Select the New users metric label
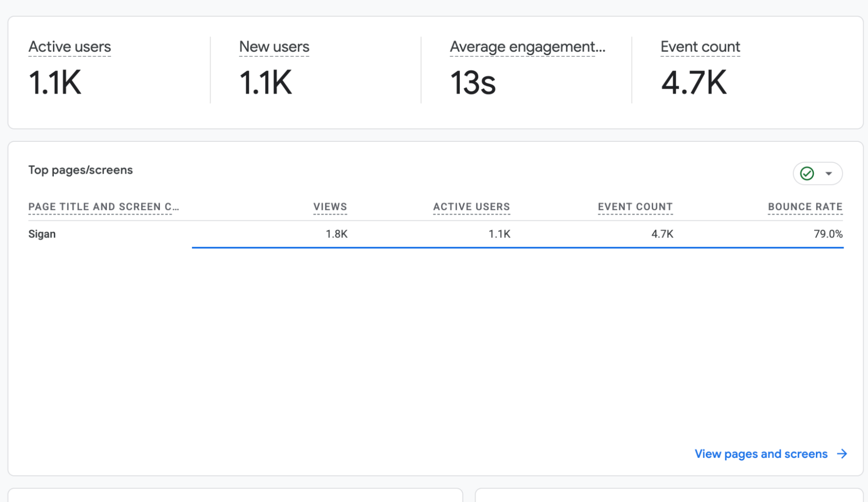868x502 pixels. pos(274,47)
